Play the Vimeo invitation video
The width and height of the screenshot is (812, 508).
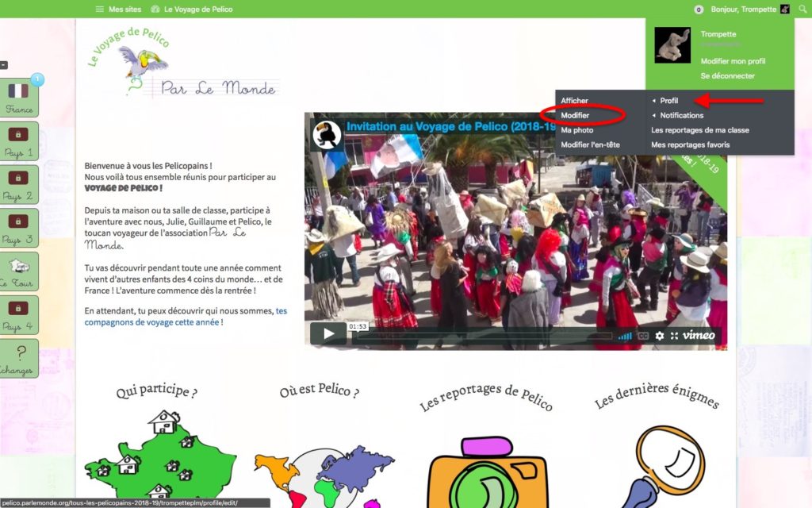coord(328,334)
